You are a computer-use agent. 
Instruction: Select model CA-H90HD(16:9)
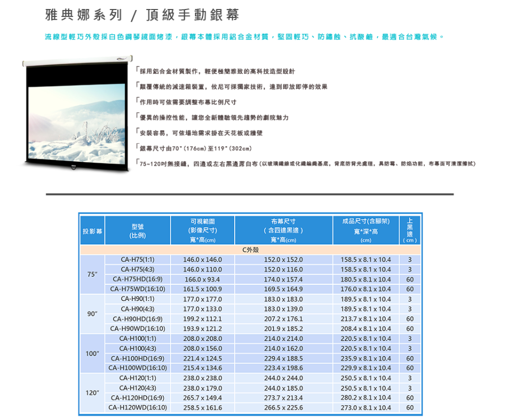tap(137, 319)
